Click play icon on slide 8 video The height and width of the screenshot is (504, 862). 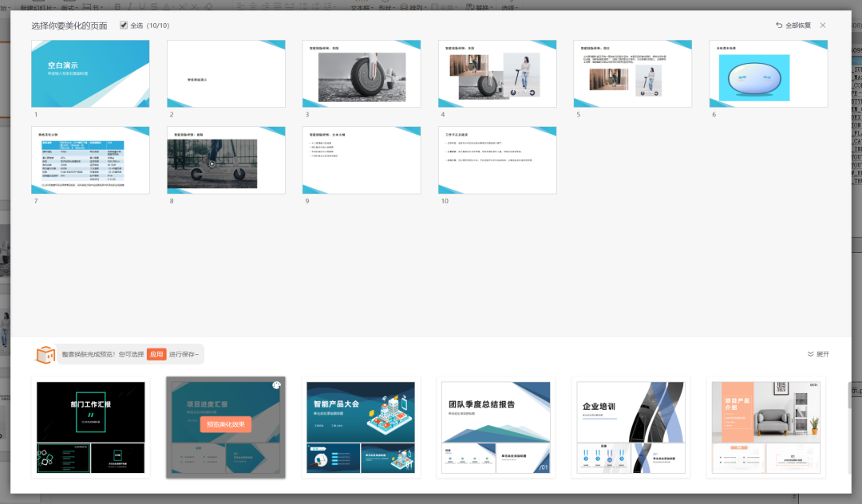[212, 163]
